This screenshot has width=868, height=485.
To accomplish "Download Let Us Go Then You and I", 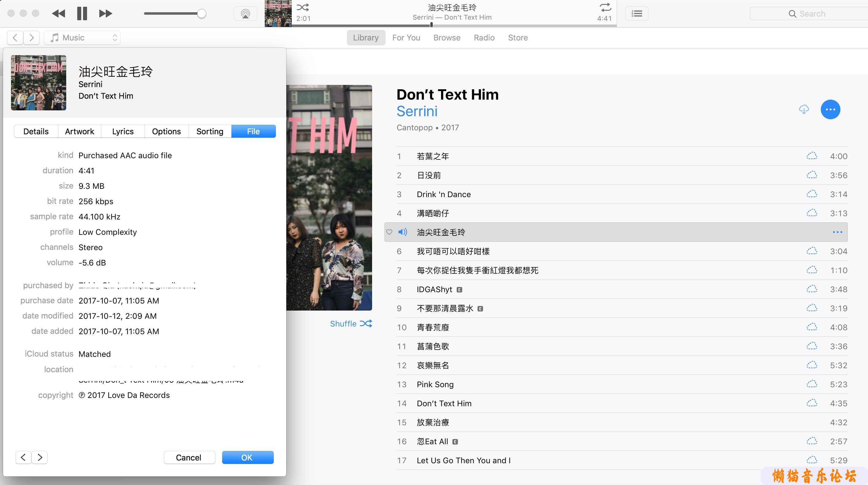I will pos(812,460).
